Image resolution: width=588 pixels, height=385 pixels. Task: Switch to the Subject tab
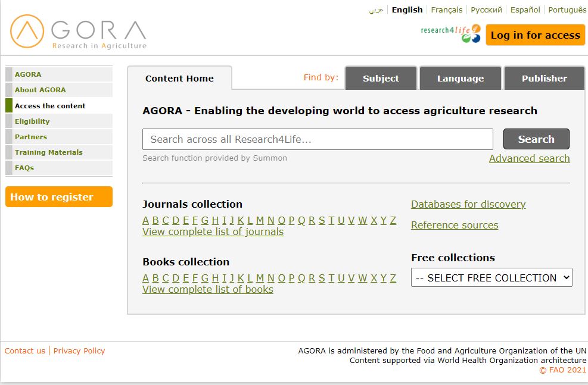point(381,79)
